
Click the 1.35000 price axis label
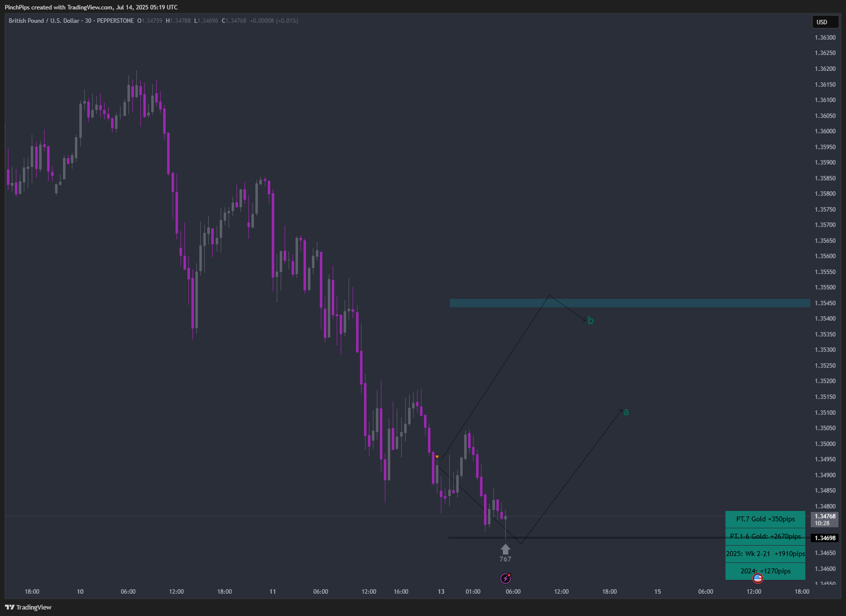pos(825,444)
